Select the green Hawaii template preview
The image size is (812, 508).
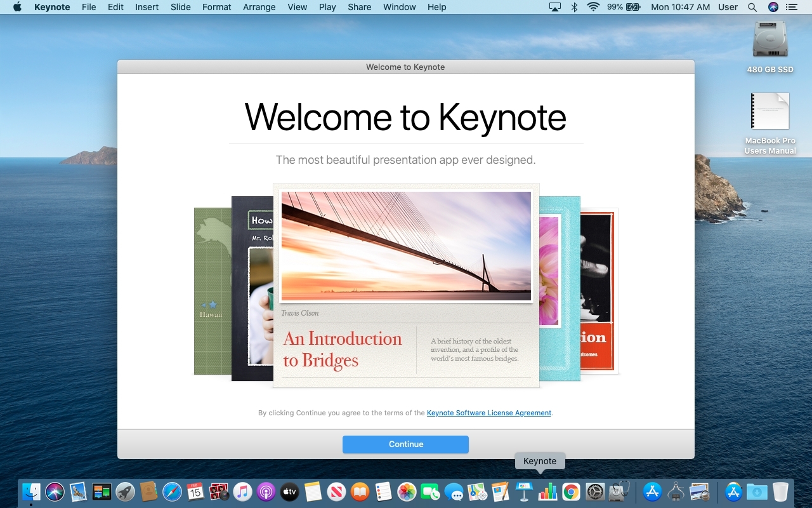[213, 291]
